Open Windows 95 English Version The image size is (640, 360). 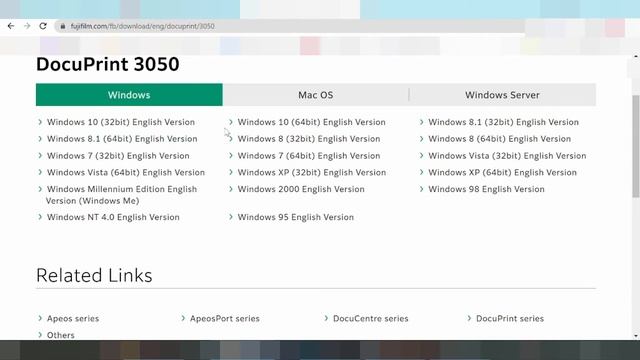[x=296, y=217]
